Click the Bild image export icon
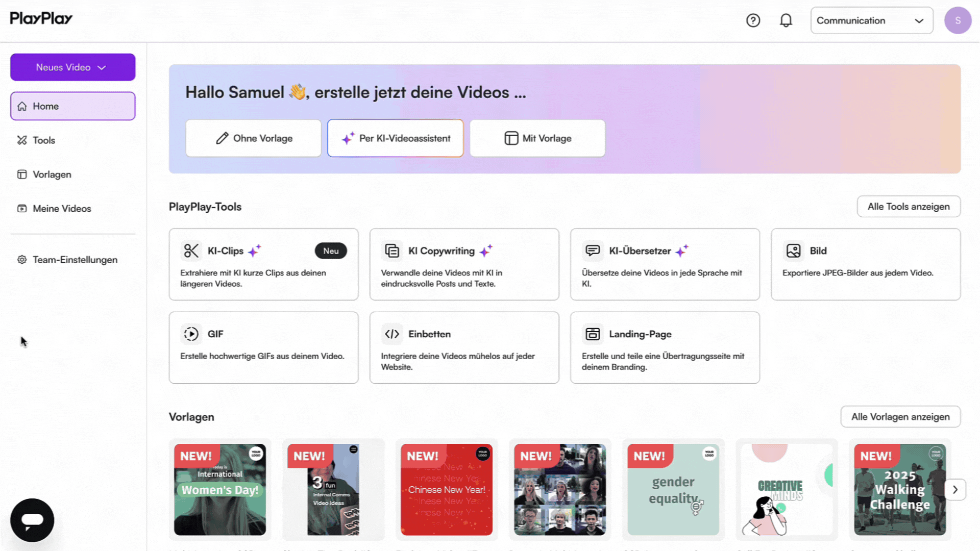This screenshot has height=551, width=980. click(793, 251)
